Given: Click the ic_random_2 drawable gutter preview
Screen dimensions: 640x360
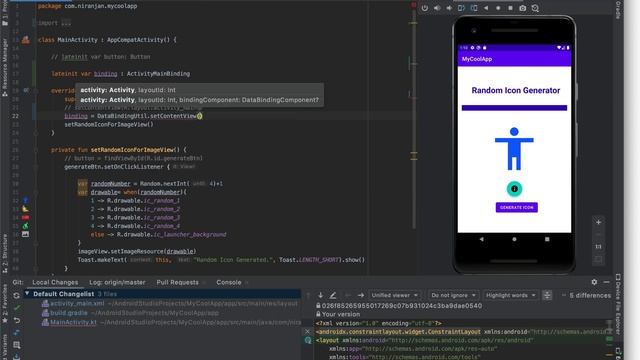Looking at the screenshot, I should coord(25,209).
